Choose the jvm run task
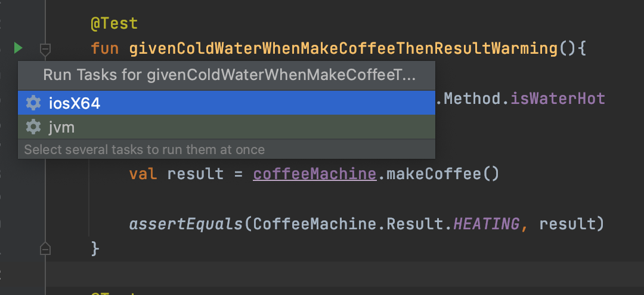 62,127
